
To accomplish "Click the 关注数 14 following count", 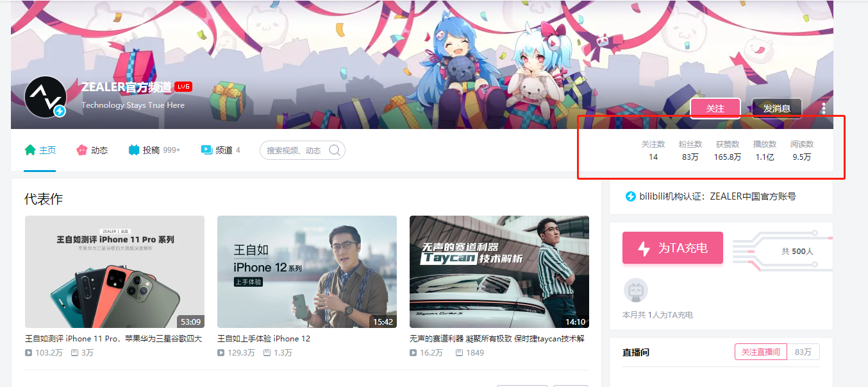I will pos(653,151).
